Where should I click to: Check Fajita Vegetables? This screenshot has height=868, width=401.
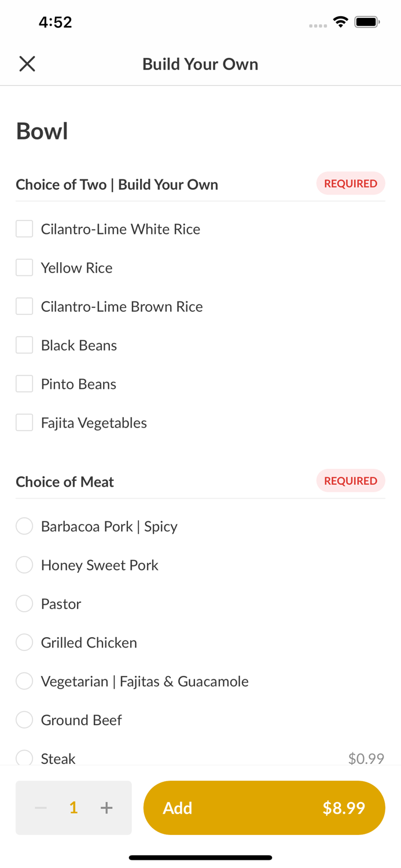click(24, 423)
